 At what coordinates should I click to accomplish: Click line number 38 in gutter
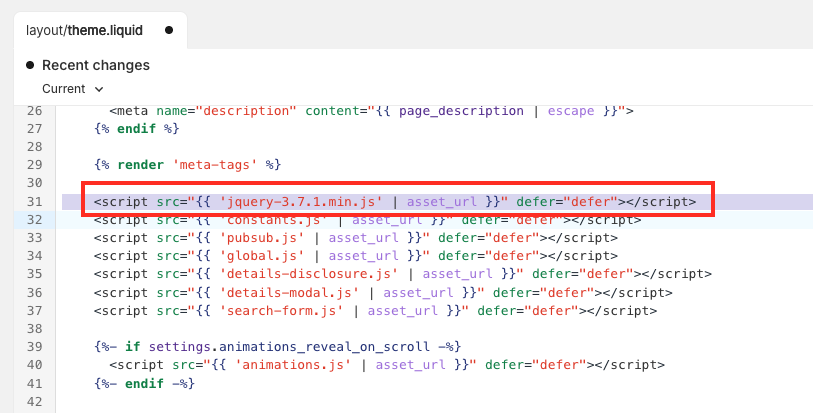pyautogui.click(x=34, y=329)
